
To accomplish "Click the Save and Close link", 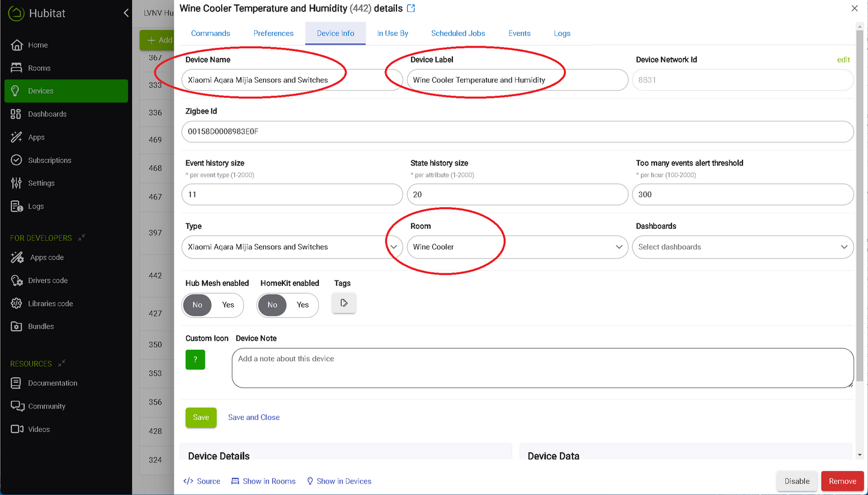I will (253, 418).
